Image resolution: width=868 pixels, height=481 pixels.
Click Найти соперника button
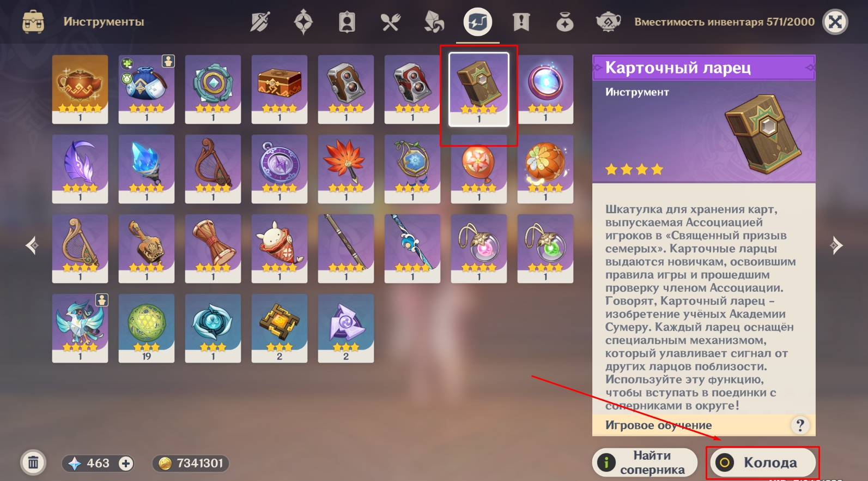(645, 463)
